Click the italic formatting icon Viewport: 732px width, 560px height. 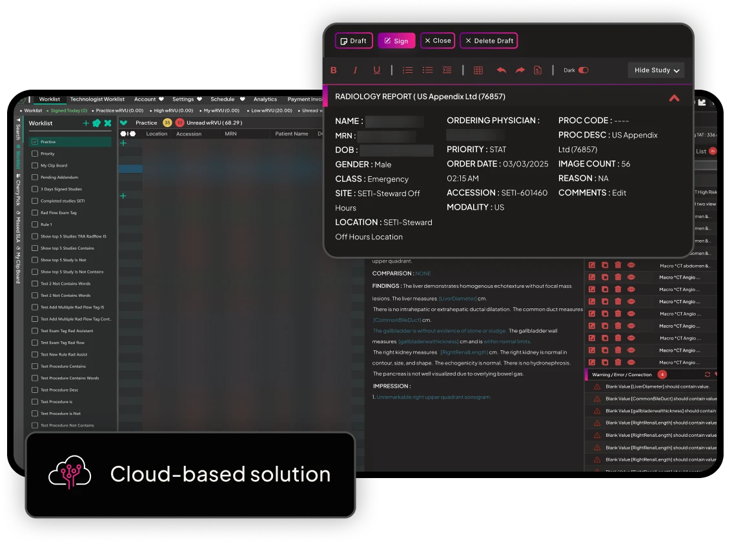pos(355,70)
